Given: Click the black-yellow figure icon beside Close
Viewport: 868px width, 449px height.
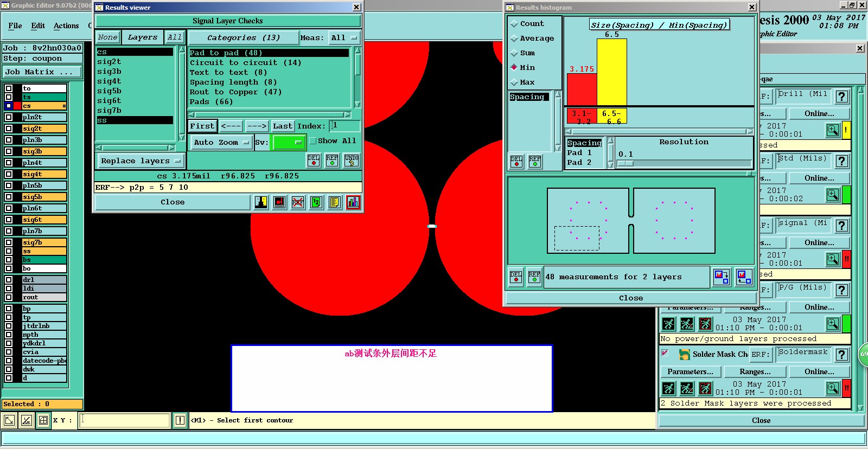Looking at the screenshot, I should pos(261,202).
